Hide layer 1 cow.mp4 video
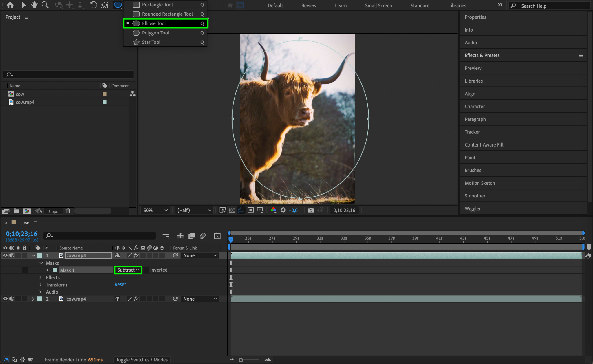593x364 pixels. [x=5, y=255]
